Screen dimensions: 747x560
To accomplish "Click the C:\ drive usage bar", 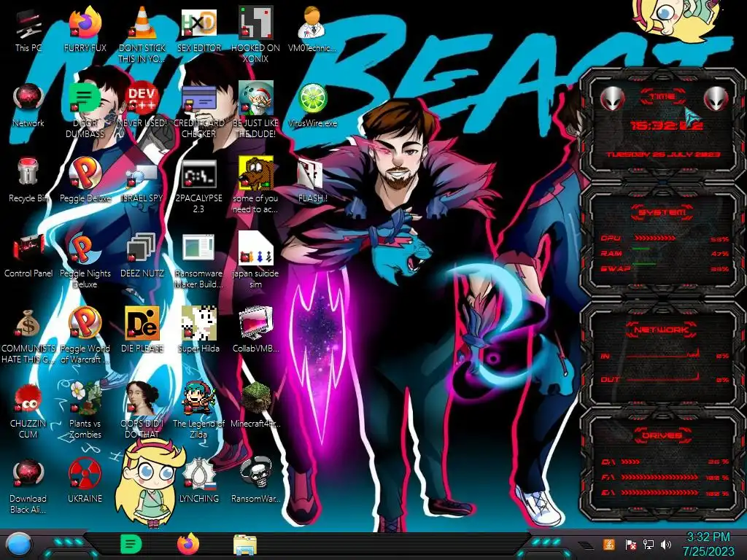I will 630,462.
